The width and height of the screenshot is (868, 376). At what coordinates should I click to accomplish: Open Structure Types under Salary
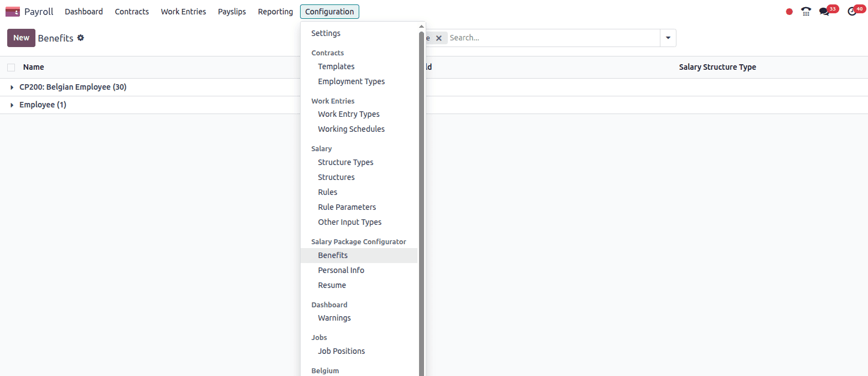click(x=359, y=162)
